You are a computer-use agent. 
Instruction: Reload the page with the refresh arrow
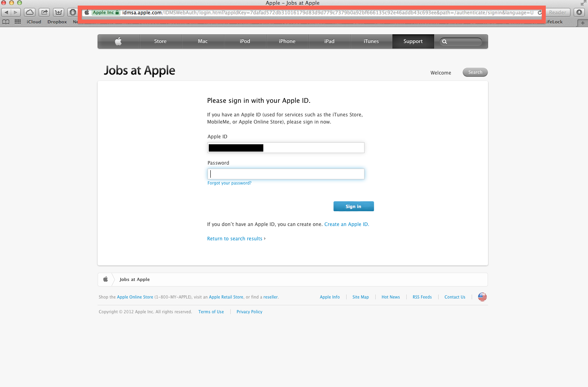click(540, 12)
